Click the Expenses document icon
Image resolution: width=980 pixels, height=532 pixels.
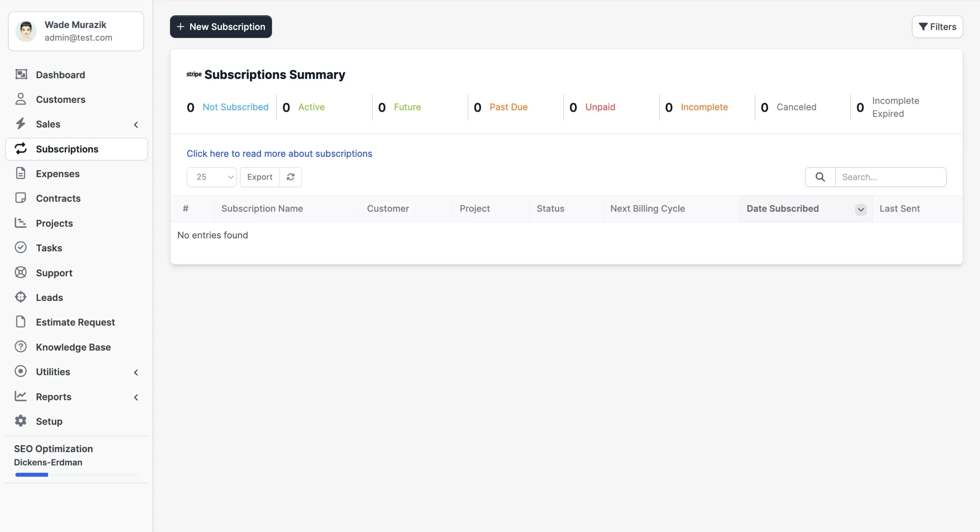(21, 173)
